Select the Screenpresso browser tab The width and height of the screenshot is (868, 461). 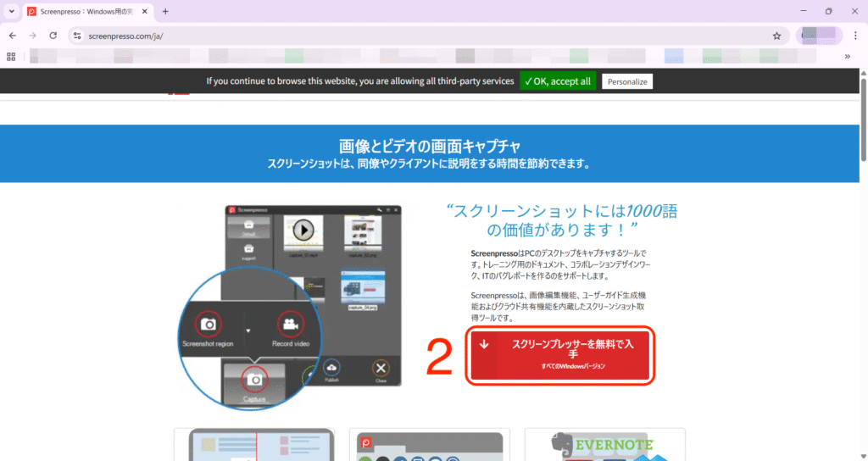pos(88,12)
